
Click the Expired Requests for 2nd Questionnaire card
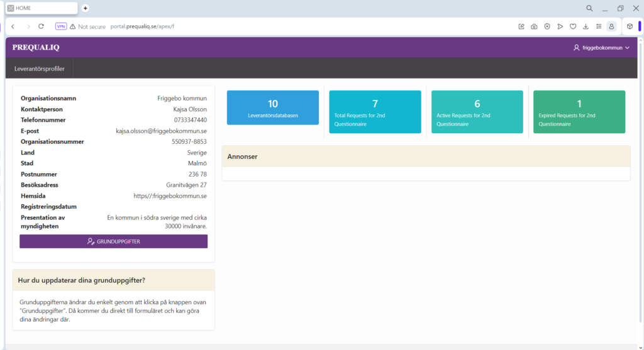(579, 111)
